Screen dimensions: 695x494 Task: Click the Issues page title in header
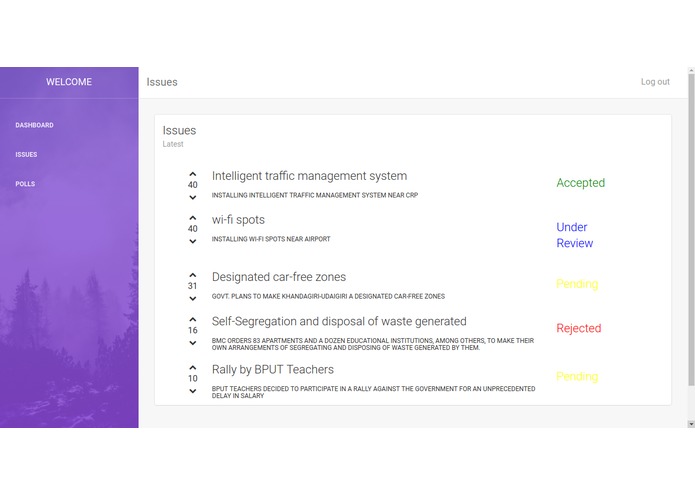click(162, 82)
